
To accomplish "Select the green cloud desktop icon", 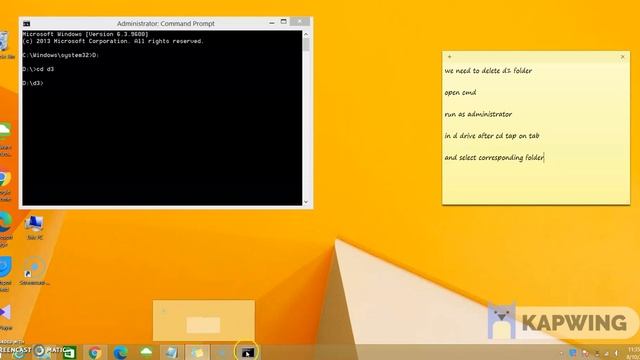I will [5, 140].
